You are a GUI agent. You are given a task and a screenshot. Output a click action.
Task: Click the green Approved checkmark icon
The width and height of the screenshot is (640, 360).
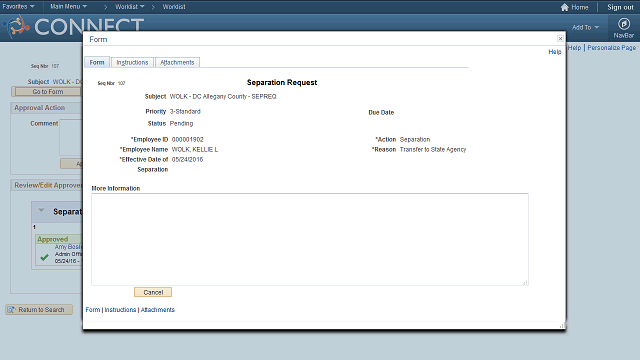(x=44, y=258)
